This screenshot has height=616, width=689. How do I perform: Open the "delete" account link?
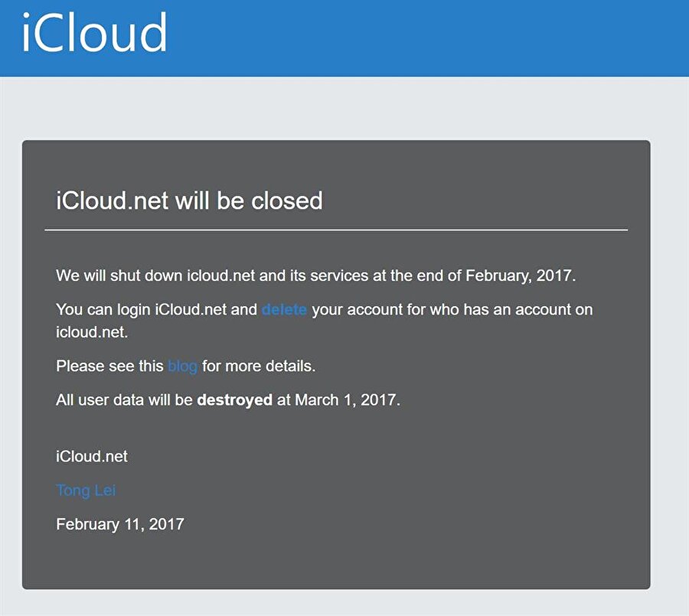(x=284, y=310)
